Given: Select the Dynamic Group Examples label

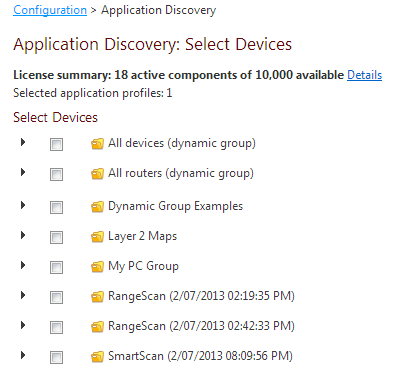Looking at the screenshot, I should click(175, 206).
